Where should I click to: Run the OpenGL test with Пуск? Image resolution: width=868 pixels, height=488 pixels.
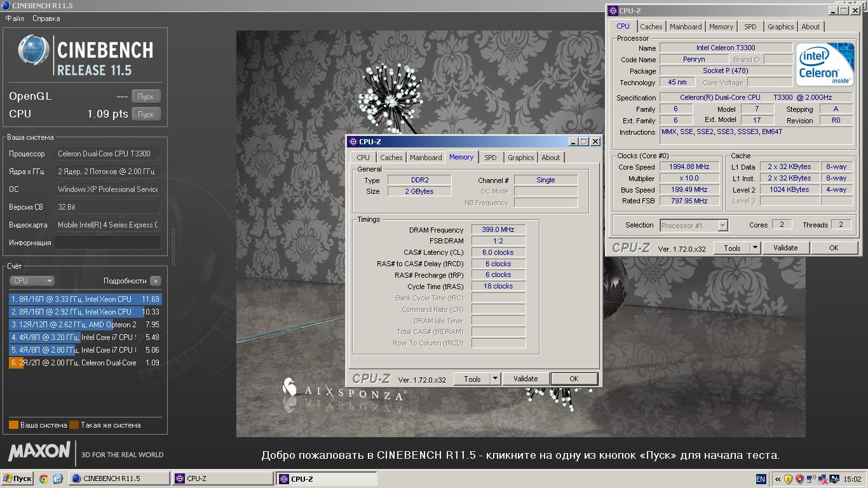coord(146,97)
